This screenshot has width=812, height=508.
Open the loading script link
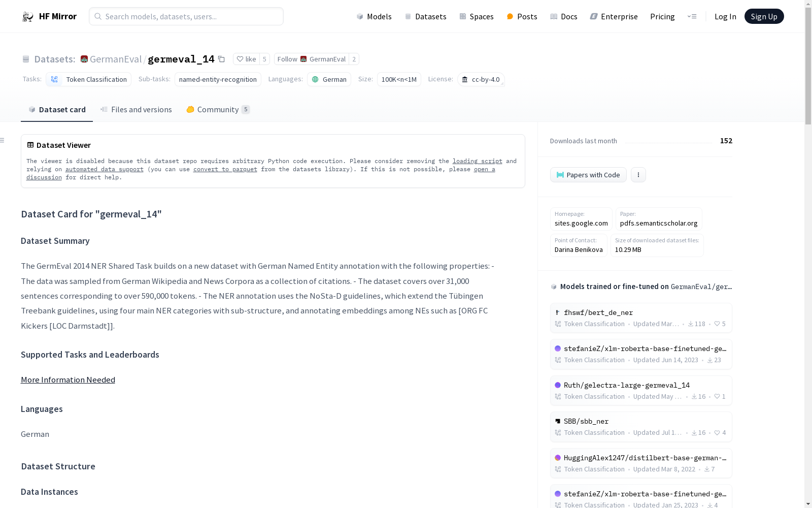pos(477,161)
